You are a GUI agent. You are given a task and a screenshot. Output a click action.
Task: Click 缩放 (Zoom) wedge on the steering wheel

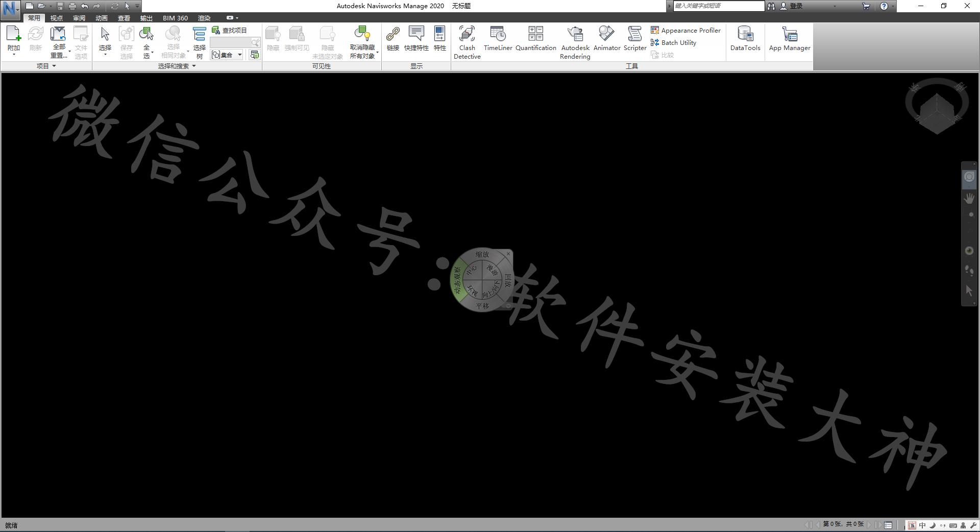[x=482, y=254]
